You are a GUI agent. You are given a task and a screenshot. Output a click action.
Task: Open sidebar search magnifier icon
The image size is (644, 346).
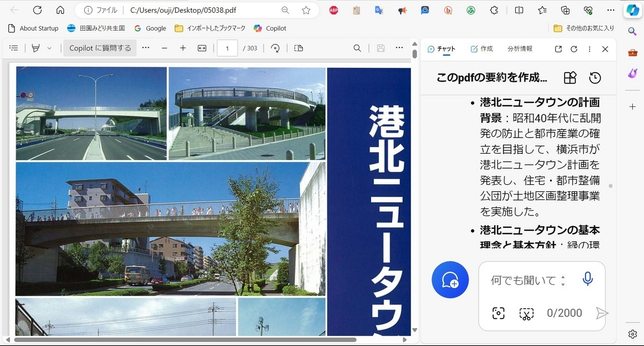coord(632,31)
